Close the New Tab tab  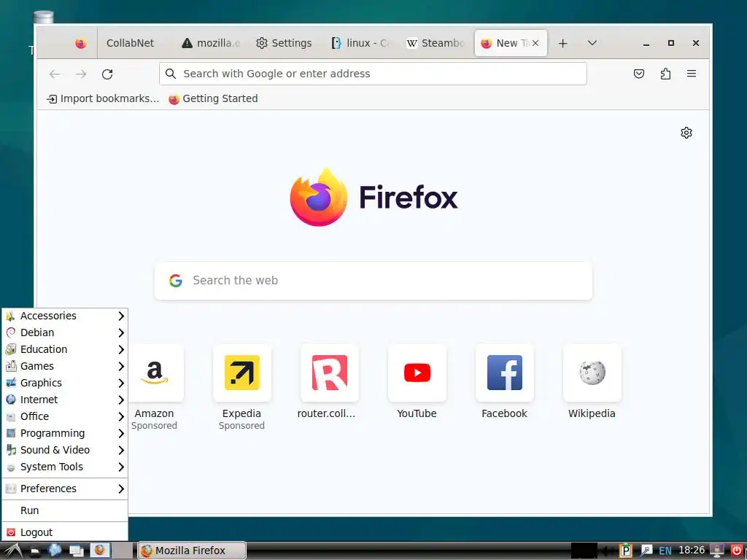click(535, 43)
